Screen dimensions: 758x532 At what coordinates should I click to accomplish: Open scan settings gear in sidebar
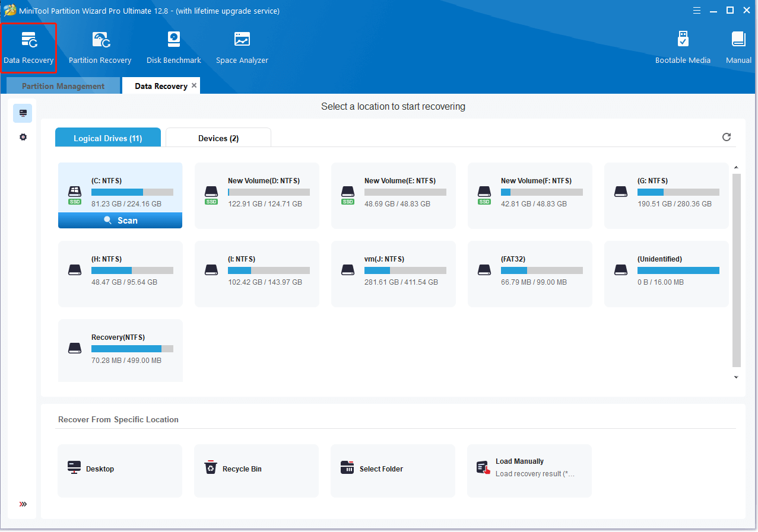(x=23, y=137)
